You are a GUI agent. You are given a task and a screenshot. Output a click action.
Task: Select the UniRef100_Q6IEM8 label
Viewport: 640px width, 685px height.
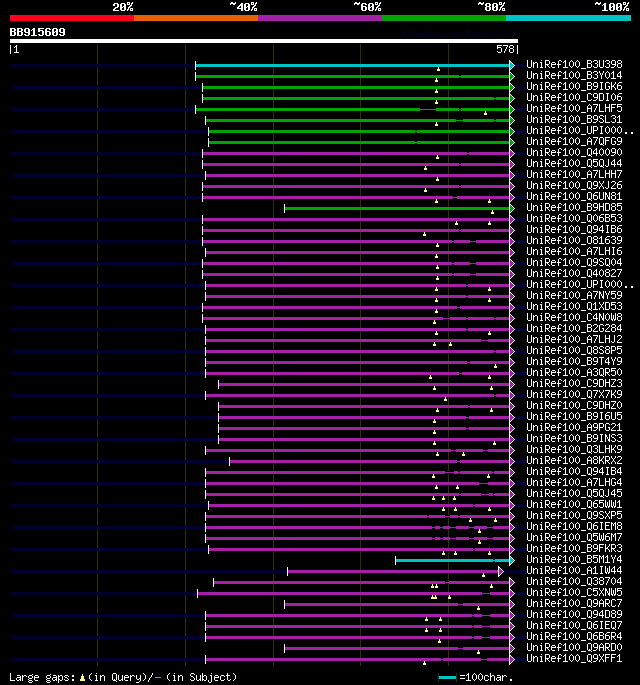(x=574, y=526)
